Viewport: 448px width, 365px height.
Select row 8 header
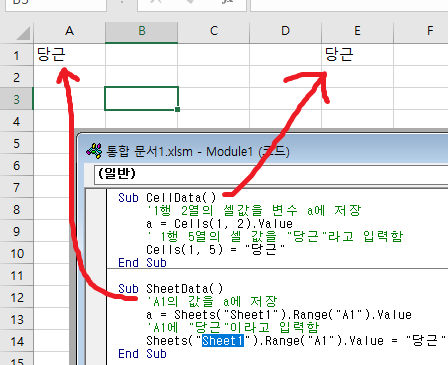pos(17,209)
